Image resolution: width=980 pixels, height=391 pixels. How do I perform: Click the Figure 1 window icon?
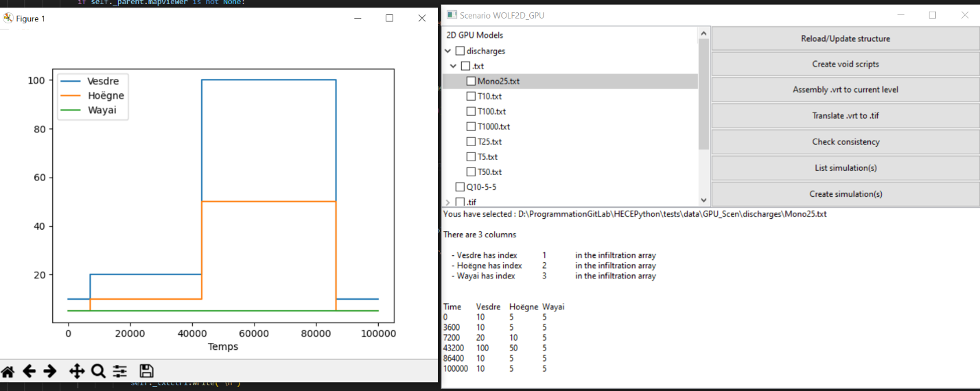(8, 19)
